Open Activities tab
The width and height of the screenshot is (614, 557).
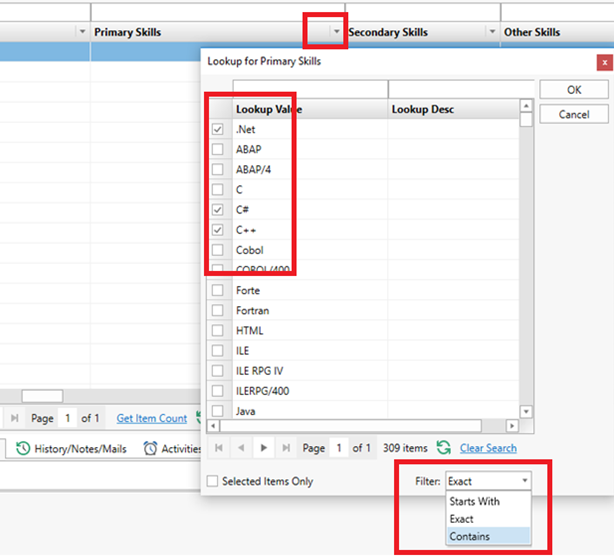pos(172,449)
